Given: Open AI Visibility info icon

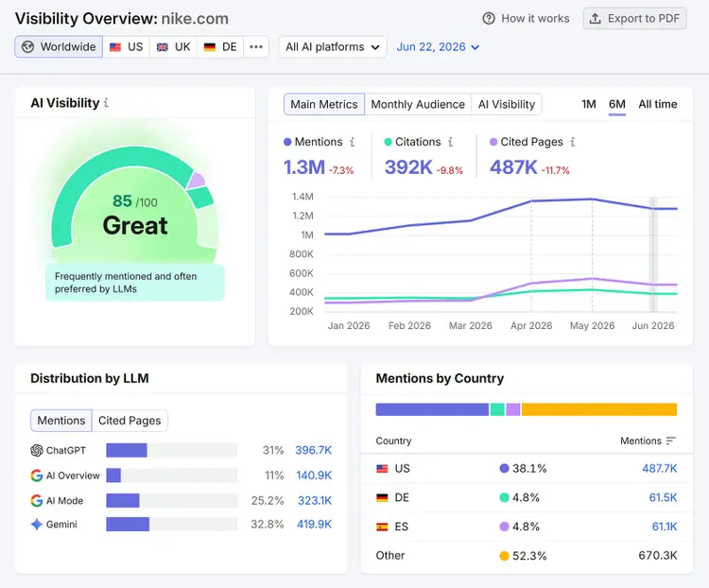Looking at the screenshot, I should 106,103.
